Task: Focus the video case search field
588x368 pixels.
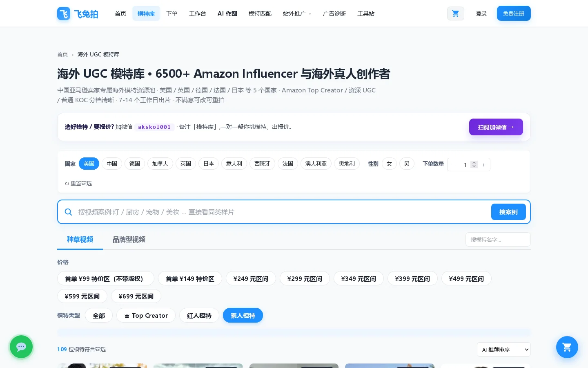Action: pos(282,212)
